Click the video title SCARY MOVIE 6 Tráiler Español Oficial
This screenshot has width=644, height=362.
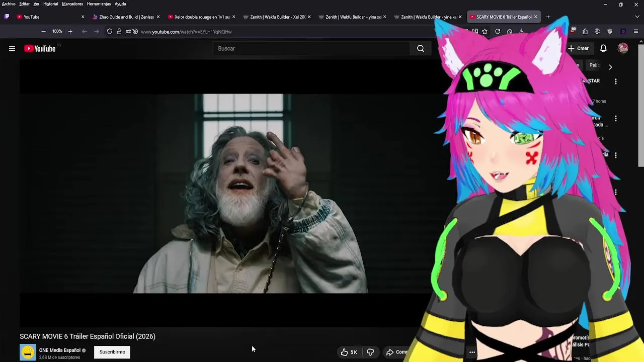click(x=88, y=336)
